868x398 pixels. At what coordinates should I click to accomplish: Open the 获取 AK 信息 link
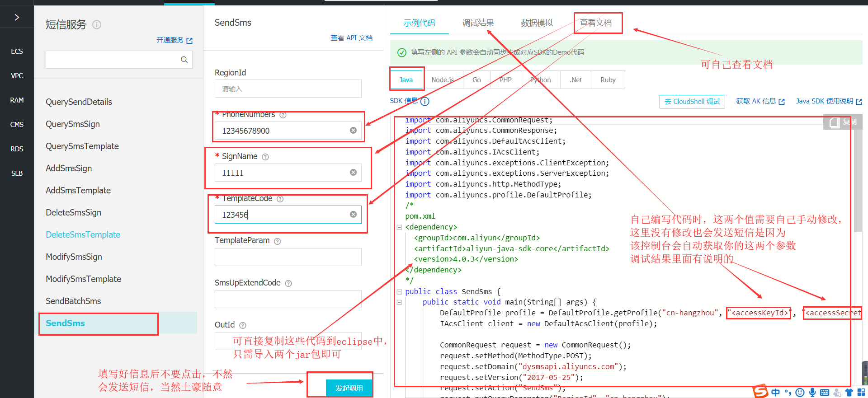(x=760, y=101)
